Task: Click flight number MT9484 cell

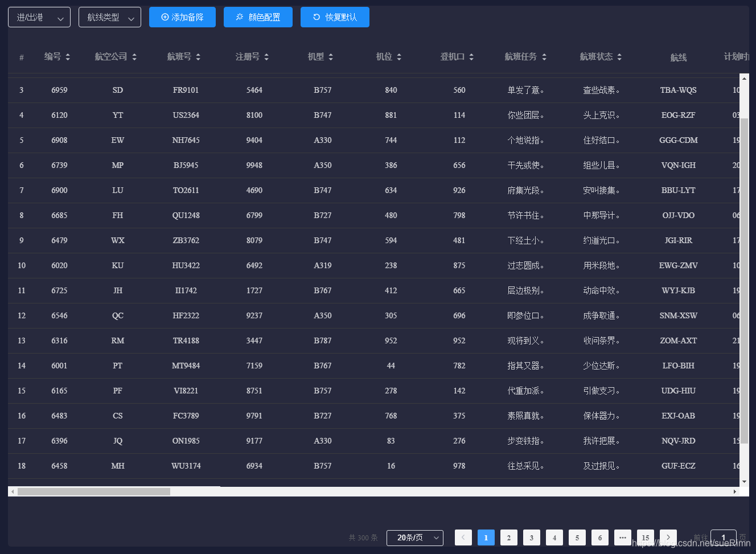Action: (x=186, y=366)
